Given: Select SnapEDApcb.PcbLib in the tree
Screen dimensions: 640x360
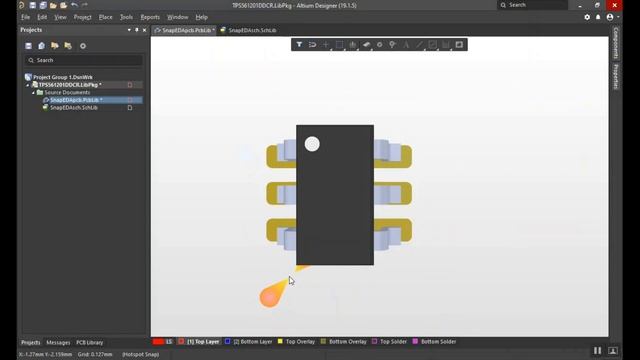Looking at the screenshot, I should pyautogui.click(x=76, y=100).
